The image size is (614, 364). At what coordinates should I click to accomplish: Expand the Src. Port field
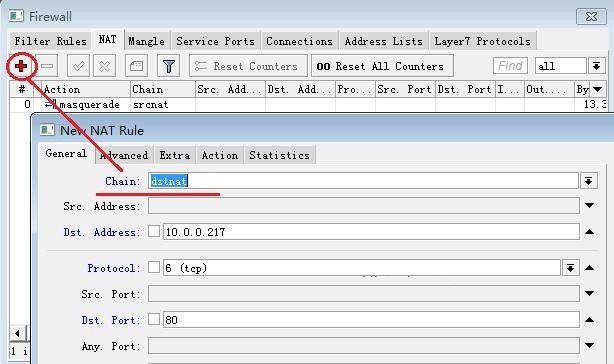[x=589, y=293]
